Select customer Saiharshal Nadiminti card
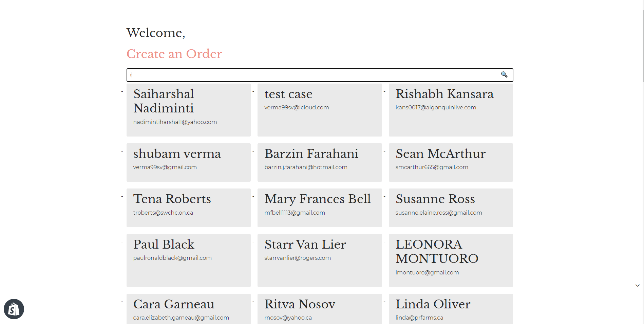Screen dimensions: 644x324 (188, 110)
